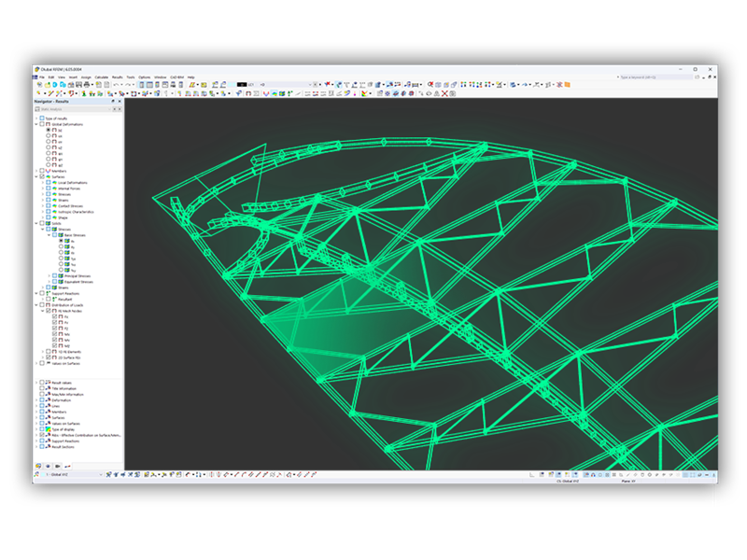The width and height of the screenshot is (747, 560).
Task: Open the Tools menu
Action: (131, 77)
